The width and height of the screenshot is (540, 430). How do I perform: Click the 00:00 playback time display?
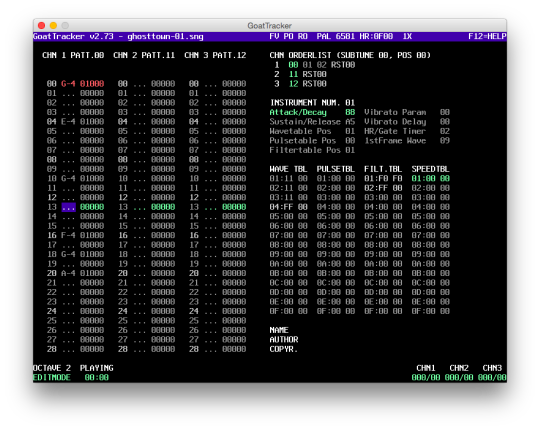(97, 377)
